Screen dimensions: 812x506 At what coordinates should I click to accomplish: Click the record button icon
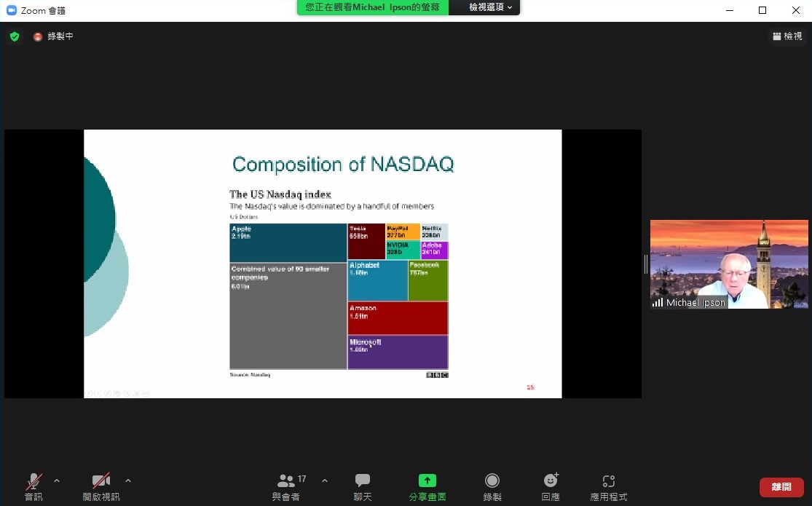pyautogui.click(x=492, y=481)
